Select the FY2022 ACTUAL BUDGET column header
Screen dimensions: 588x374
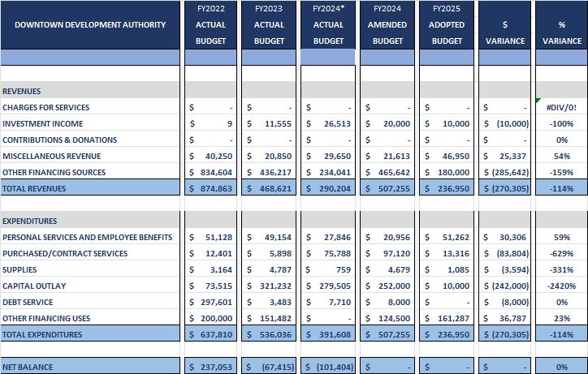coord(210,24)
